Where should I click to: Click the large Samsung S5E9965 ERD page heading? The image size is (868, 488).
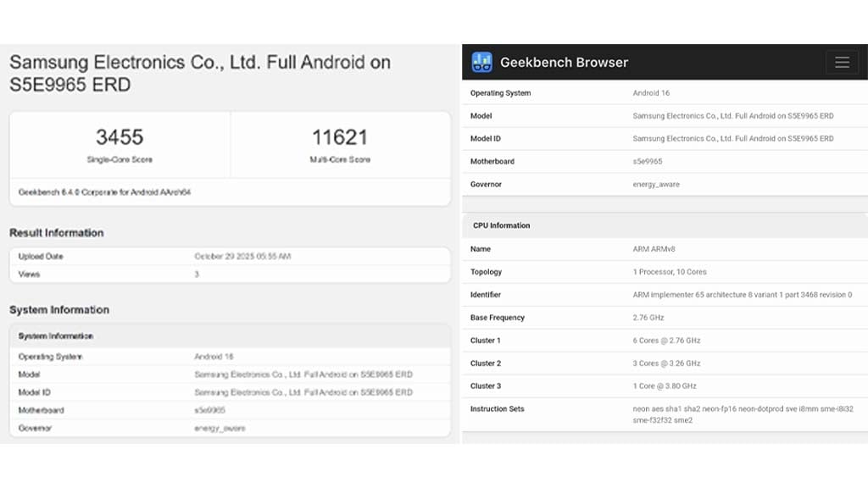tap(200, 74)
